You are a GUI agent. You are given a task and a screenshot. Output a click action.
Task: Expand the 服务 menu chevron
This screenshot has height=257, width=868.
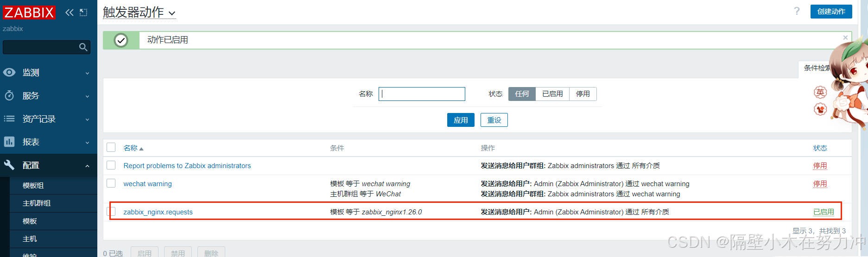coord(87,96)
